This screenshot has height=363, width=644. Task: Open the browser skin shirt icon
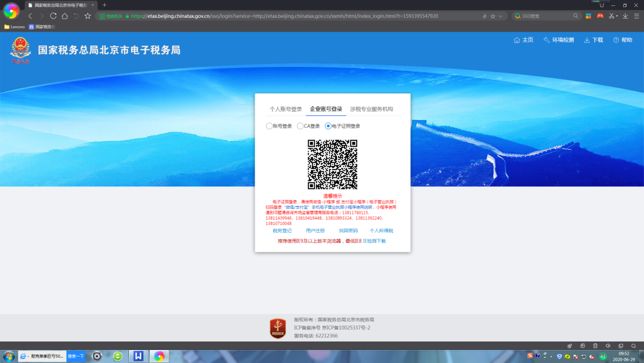pyautogui.click(x=602, y=5)
